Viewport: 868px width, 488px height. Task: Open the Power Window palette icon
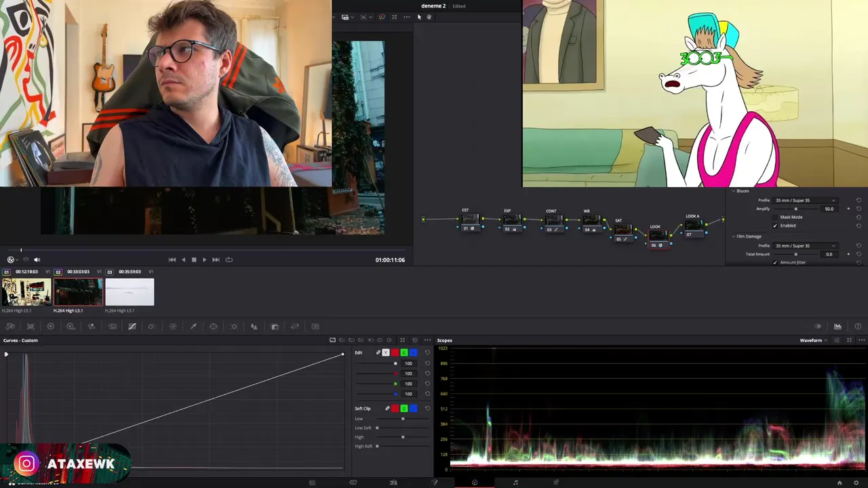coord(214,327)
